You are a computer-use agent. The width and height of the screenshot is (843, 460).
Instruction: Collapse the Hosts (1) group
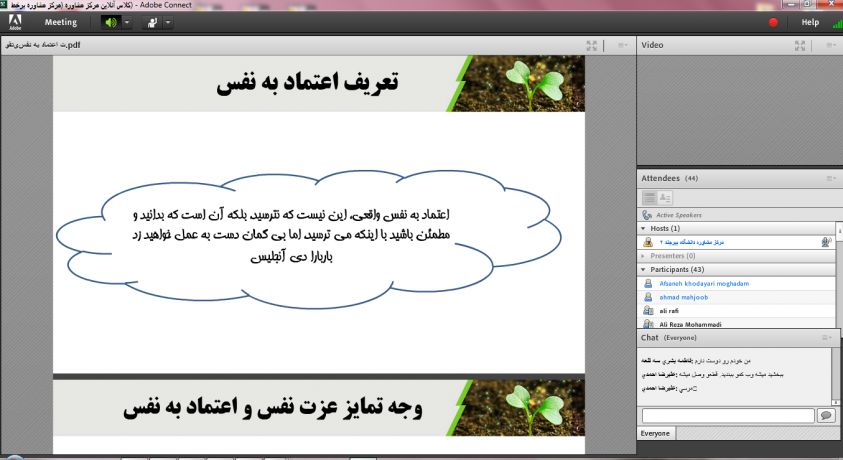(x=643, y=228)
